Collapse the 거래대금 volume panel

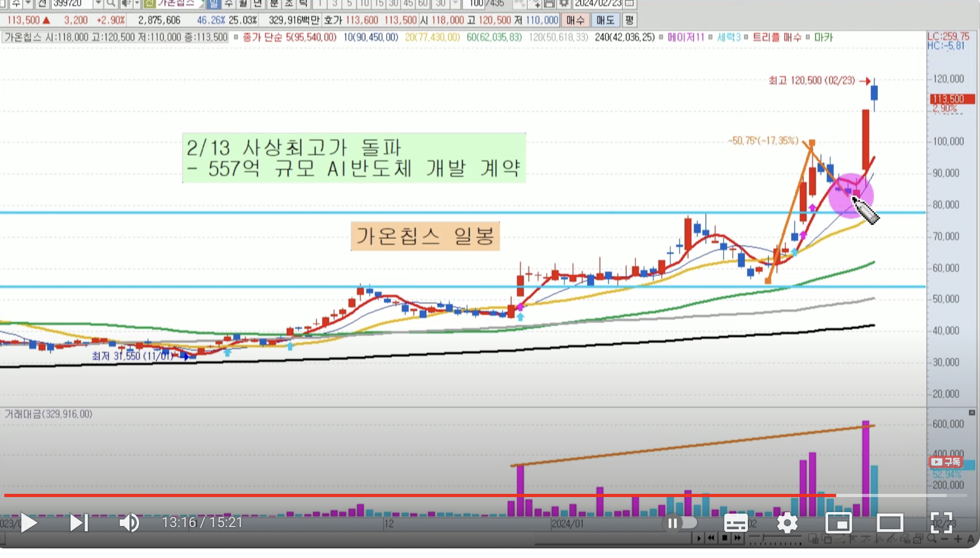pyautogui.click(x=972, y=413)
